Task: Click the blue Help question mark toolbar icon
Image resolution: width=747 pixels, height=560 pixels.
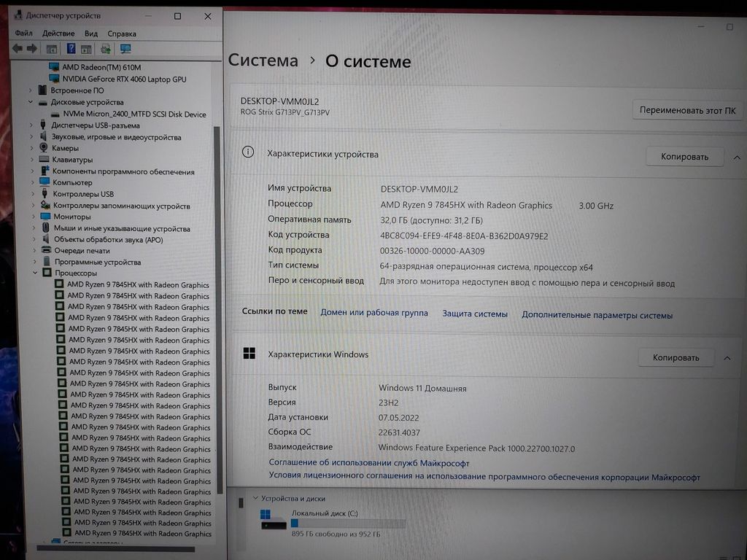Action: pos(71,49)
